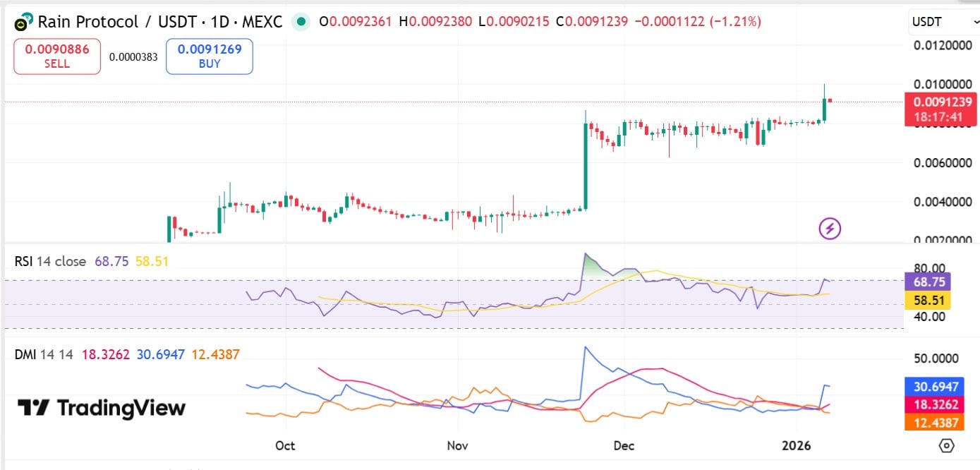Click the green data-status dot beside the symbol

tap(301, 22)
